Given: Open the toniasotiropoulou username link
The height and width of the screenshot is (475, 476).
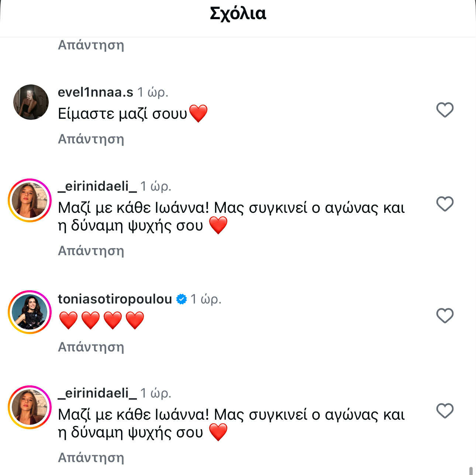Looking at the screenshot, I should coord(115,299).
